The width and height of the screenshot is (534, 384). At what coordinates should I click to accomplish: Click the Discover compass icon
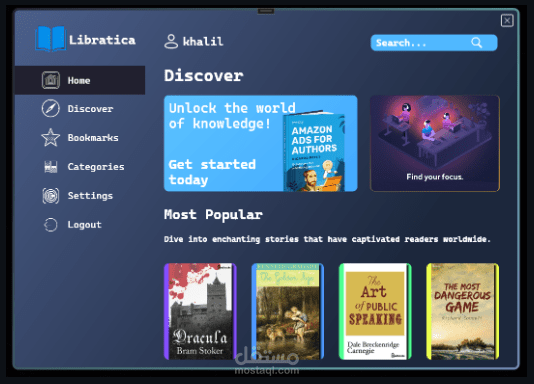[x=51, y=109]
